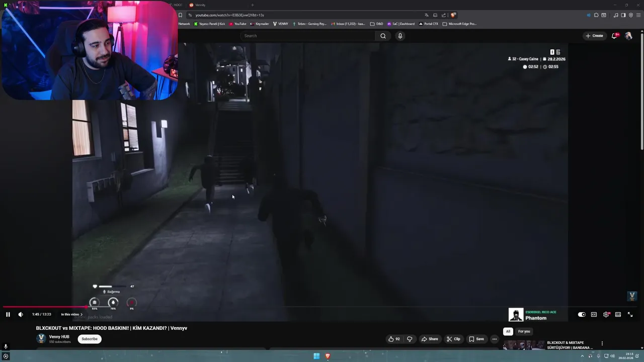
Task: Open the VENNY bookmark
Action: pyautogui.click(x=281, y=24)
